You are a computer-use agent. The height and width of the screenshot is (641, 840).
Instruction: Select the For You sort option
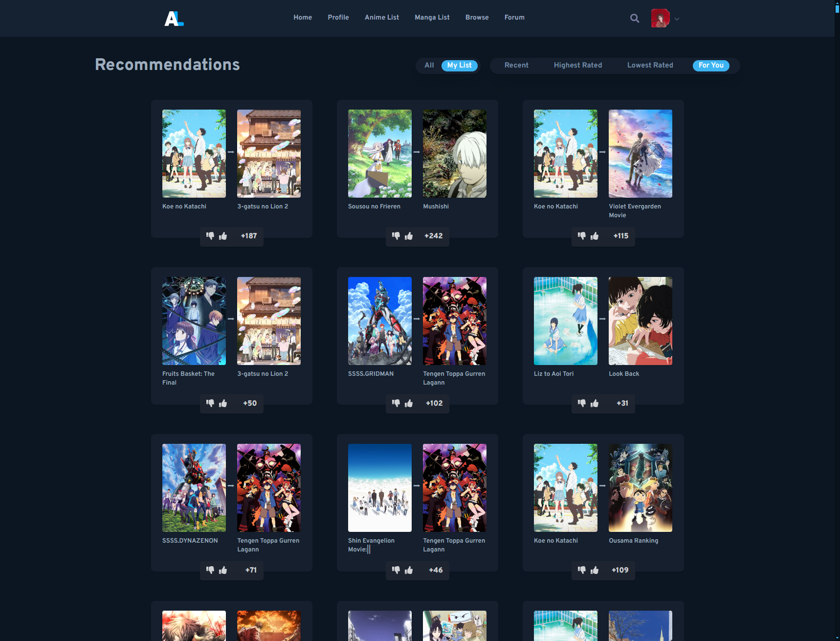[x=710, y=66]
